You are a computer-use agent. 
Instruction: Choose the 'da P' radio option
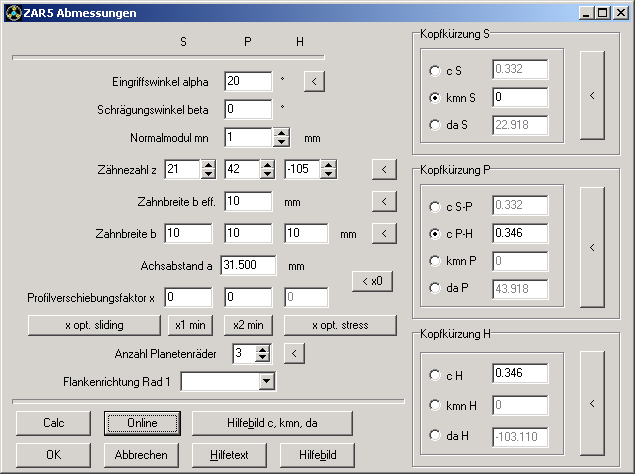click(434, 288)
